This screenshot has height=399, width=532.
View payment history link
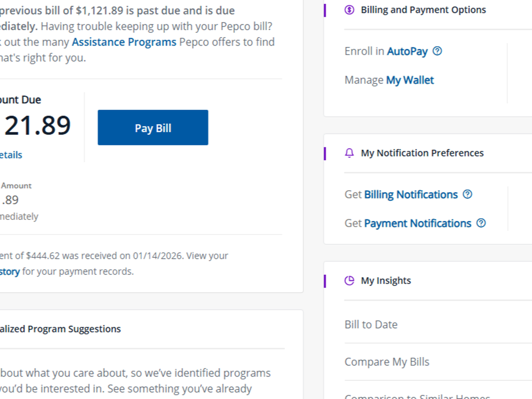[x=10, y=271]
